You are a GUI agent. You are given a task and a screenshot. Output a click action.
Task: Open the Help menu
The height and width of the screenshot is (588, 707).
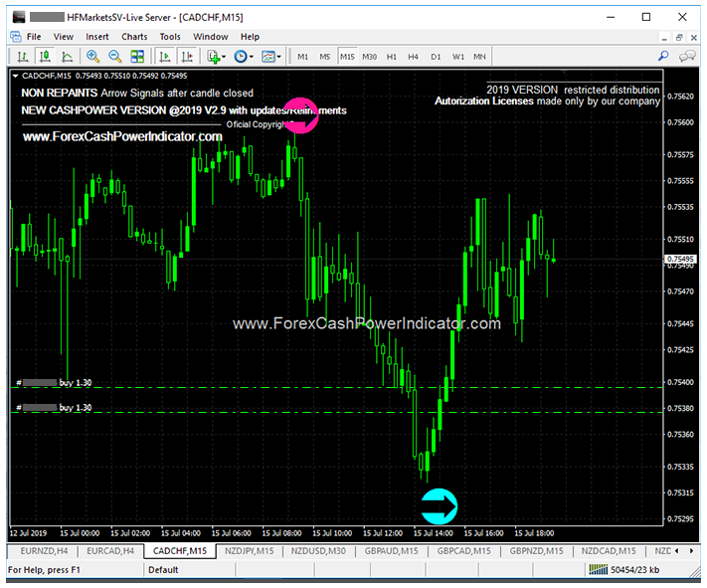click(x=250, y=37)
